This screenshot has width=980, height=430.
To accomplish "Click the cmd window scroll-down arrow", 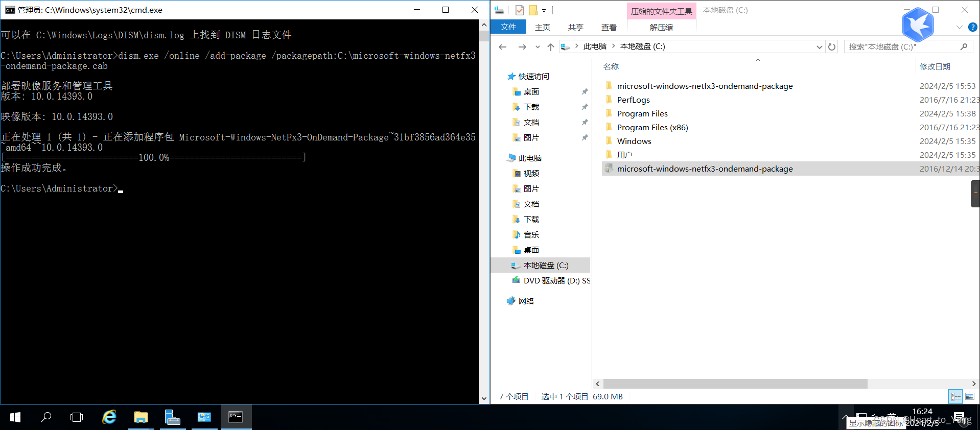I will pyautogui.click(x=484, y=398).
